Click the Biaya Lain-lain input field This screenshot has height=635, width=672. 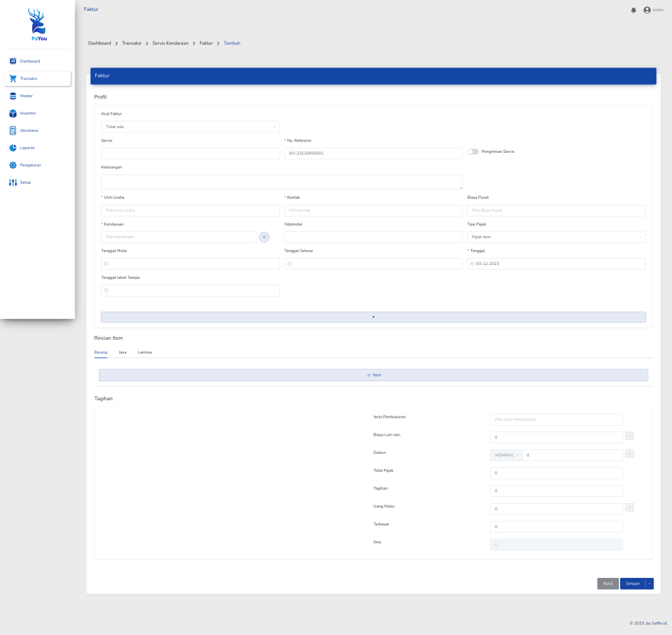click(556, 438)
